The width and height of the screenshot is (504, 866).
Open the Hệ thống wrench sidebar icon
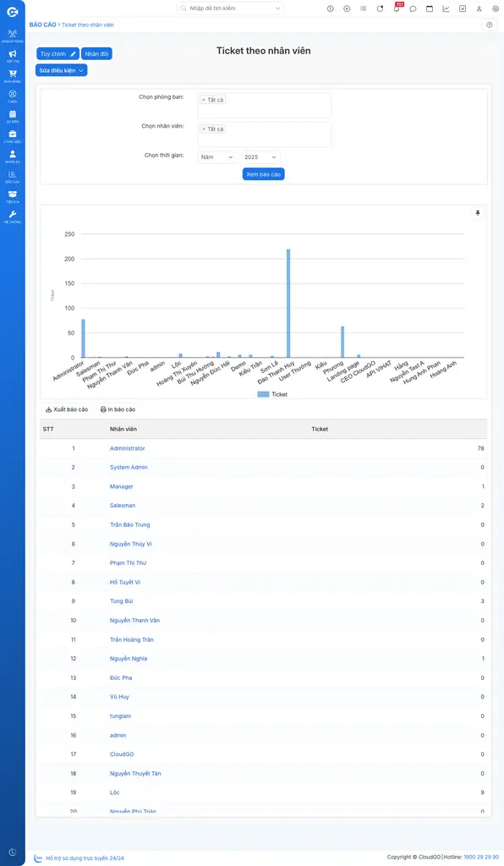[12, 216]
